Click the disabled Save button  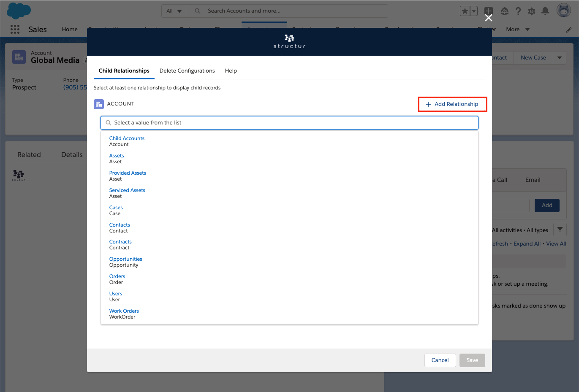472,360
